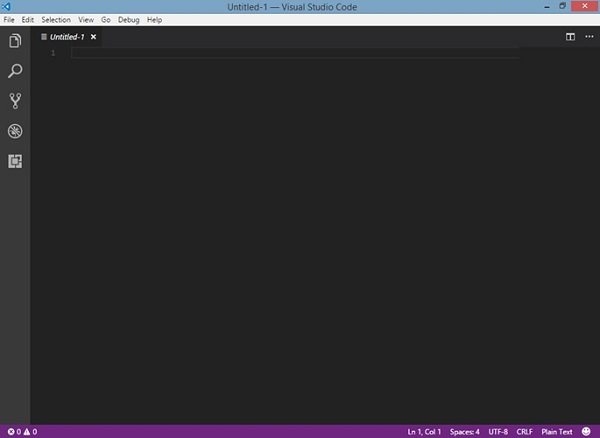
Task: Click inside editor line 1
Action: coord(295,53)
